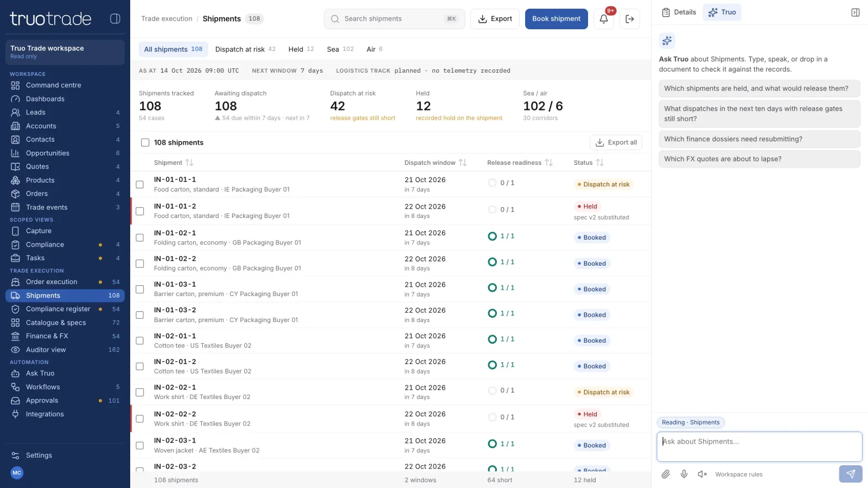Toggle the muted speaker icon
Viewport: 868px width, 488px height.
[x=703, y=474]
